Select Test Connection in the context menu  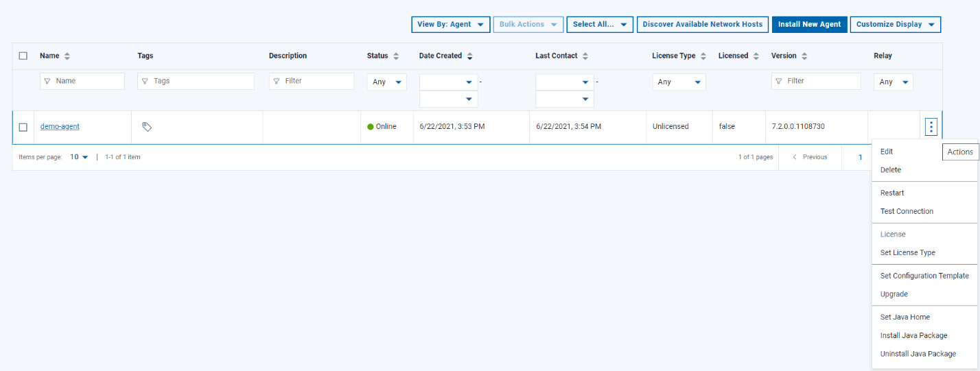click(907, 211)
